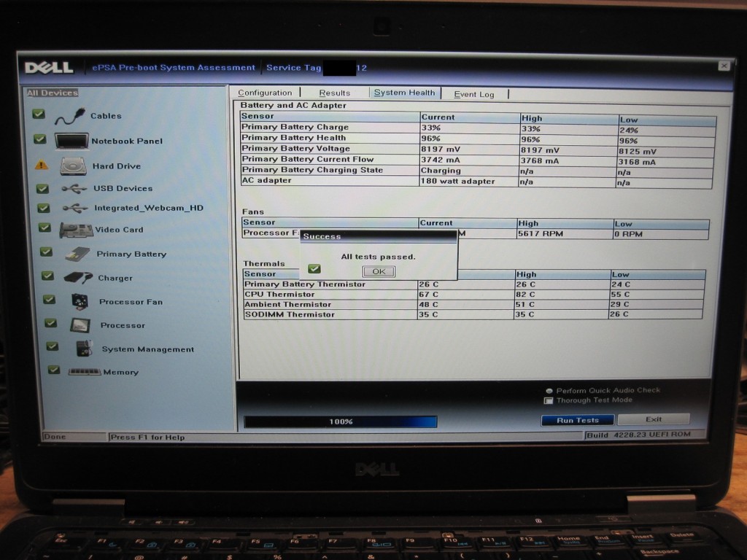Select the Cables device icon
Image resolution: width=747 pixels, height=560 pixels.
69,116
